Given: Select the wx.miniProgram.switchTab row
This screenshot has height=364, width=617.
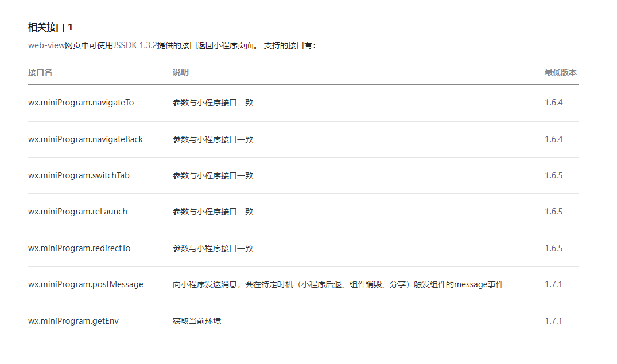Looking at the screenshot, I should 79,175.
